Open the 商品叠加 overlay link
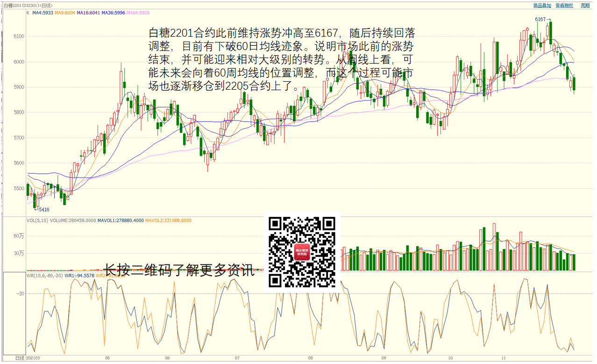The image size is (597, 364). click(x=542, y=6)
